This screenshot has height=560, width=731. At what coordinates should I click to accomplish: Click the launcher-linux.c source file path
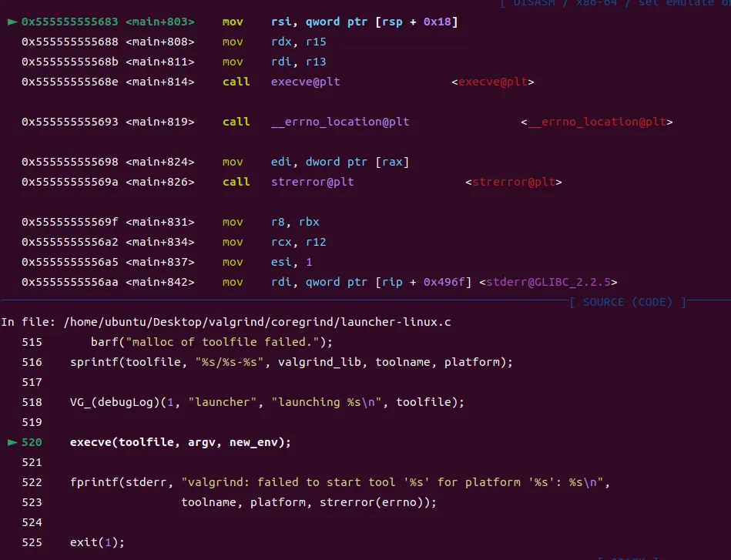257,322
